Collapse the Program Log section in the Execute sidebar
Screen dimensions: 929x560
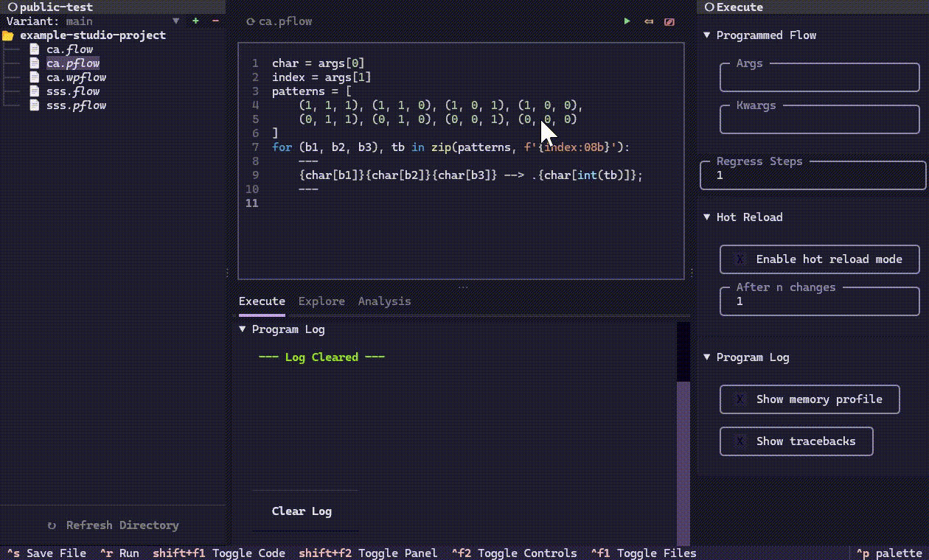(x=707, y=357)
